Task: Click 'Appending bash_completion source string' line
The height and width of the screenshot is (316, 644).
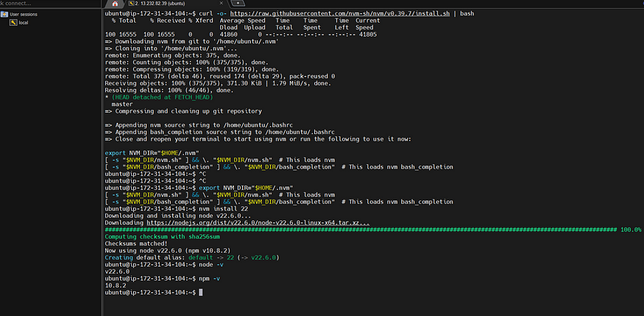Action: pyautogui.click(x=220, y=132)
